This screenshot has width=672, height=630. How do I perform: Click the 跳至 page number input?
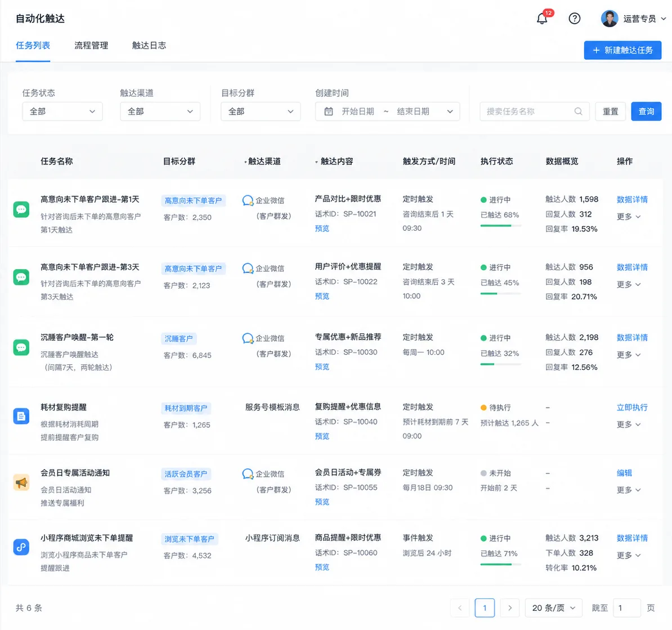click(627, 607)
